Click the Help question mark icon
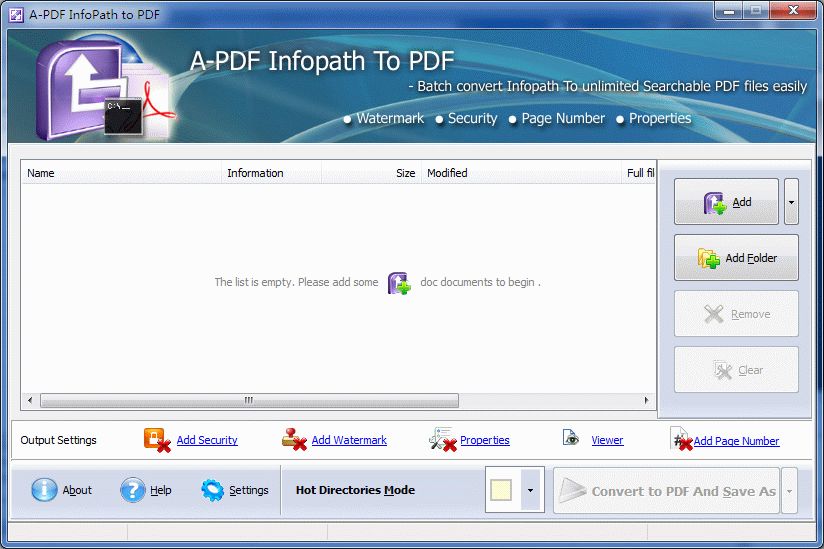 pyautogui.click(x=132, y=490)
